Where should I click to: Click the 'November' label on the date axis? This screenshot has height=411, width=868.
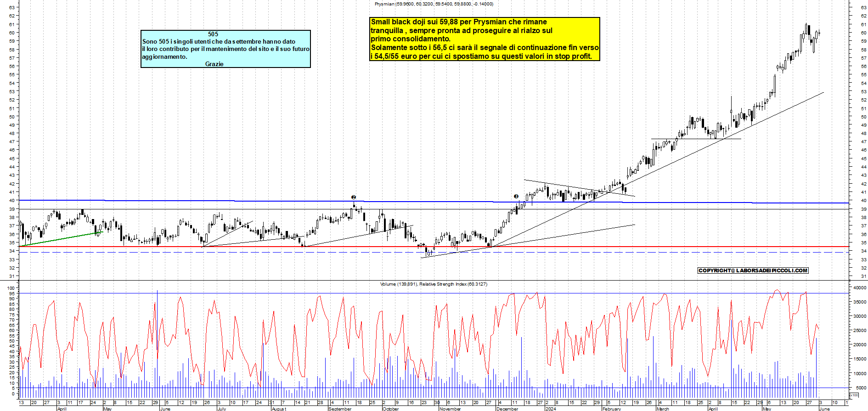[x=450, y=409]
